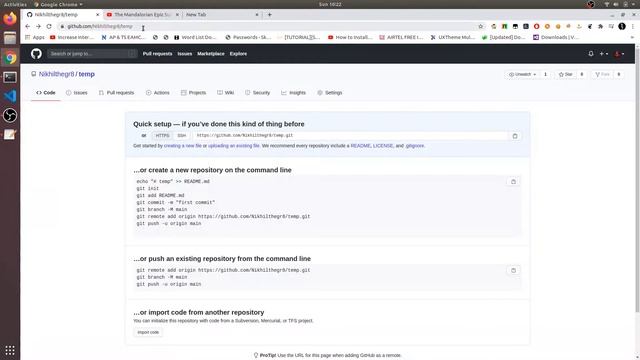
Task: Open the Nikhilthegr8 owner link
Action: [x=56, y=74]
